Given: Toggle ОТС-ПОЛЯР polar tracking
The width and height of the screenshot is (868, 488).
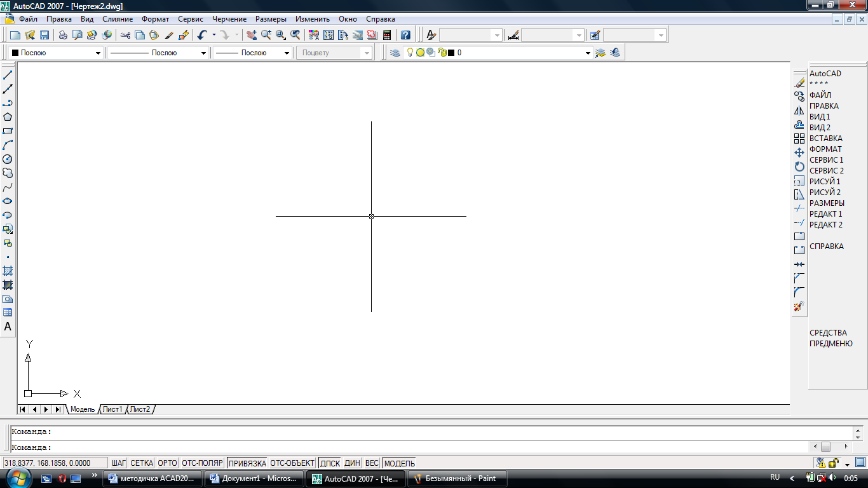Looking at the screenshot, I should [x=203, y=463].
